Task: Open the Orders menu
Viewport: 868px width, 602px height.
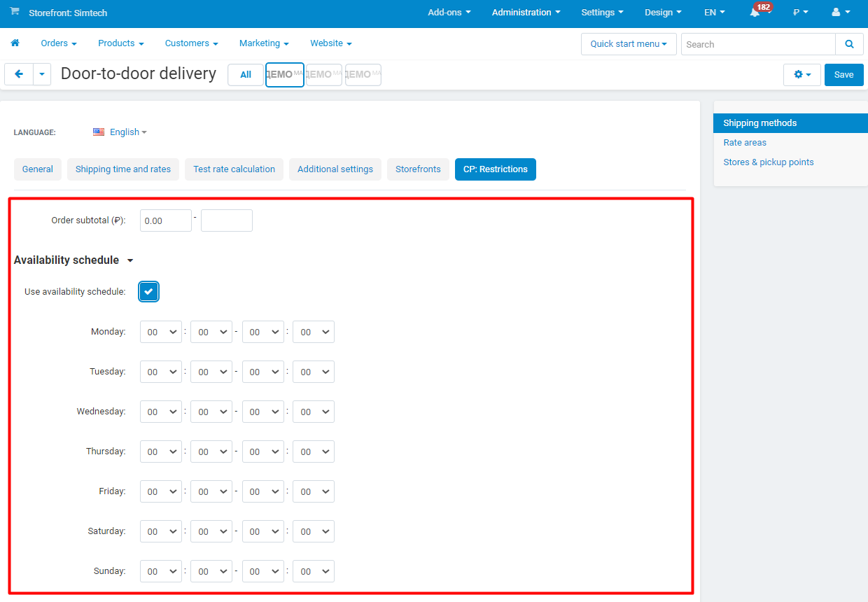Action: tap(59, 43)
